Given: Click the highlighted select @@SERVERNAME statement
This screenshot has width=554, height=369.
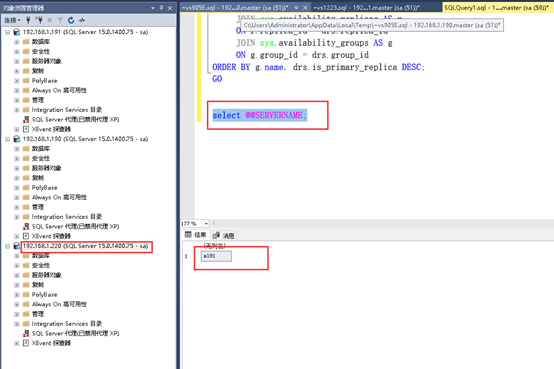Looking at the screenshot, I should tap(260, 115).
